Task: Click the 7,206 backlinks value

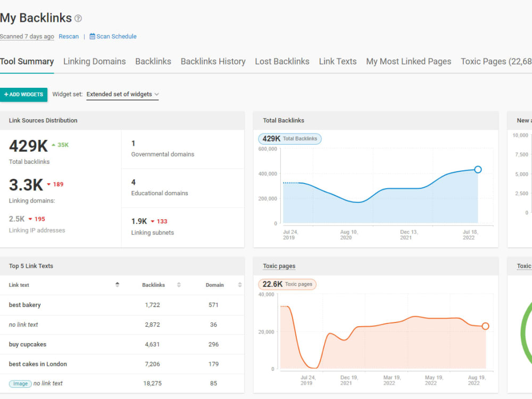Action: click(x=152, y=364)
